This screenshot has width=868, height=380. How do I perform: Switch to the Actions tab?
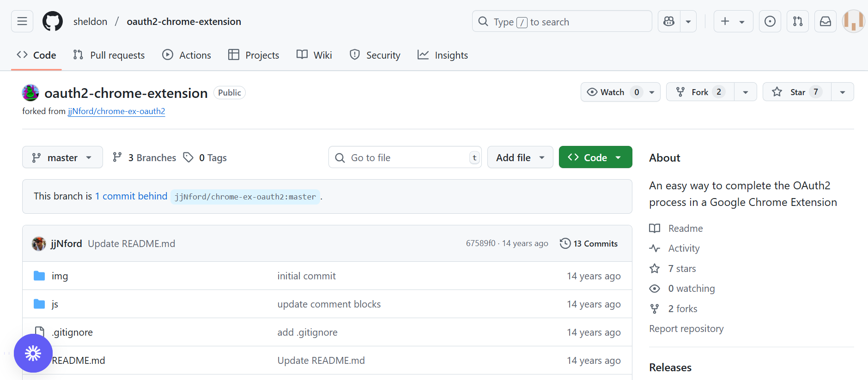[187, 55]
